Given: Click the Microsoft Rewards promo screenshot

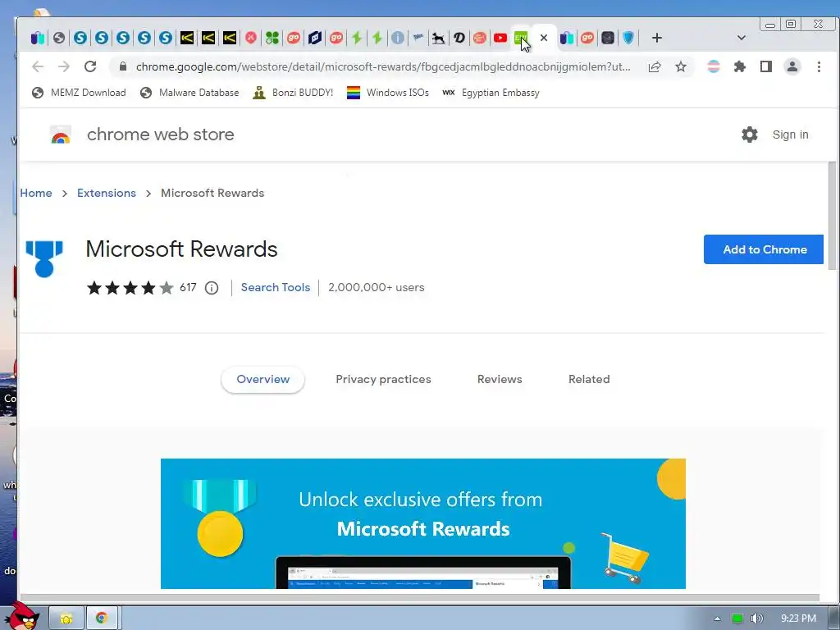Looking at the screenshot, I should pyautogui.click(x=422, y=523).
